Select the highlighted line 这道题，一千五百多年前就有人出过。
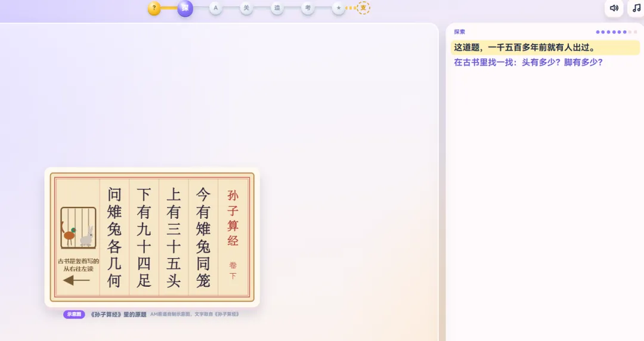The height and width of the screenshot is (341, 644). tap(545, 48)
